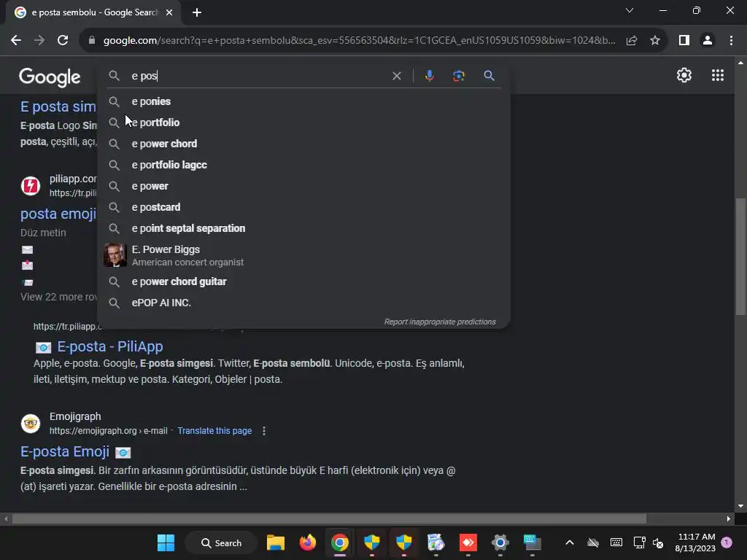
Task: View site information lock icon
Action: (92, 41)
